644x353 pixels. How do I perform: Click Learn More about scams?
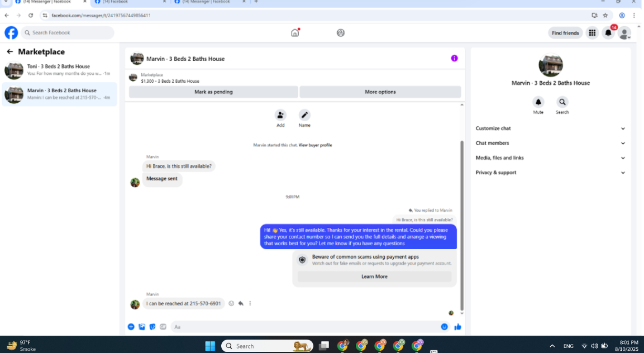click(x=374, y=276)
